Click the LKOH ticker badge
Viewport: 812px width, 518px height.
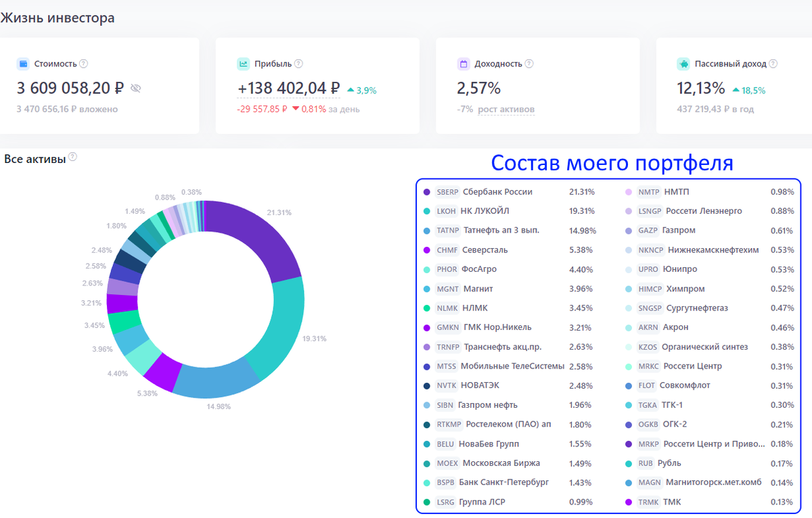(x=447, y=211)
